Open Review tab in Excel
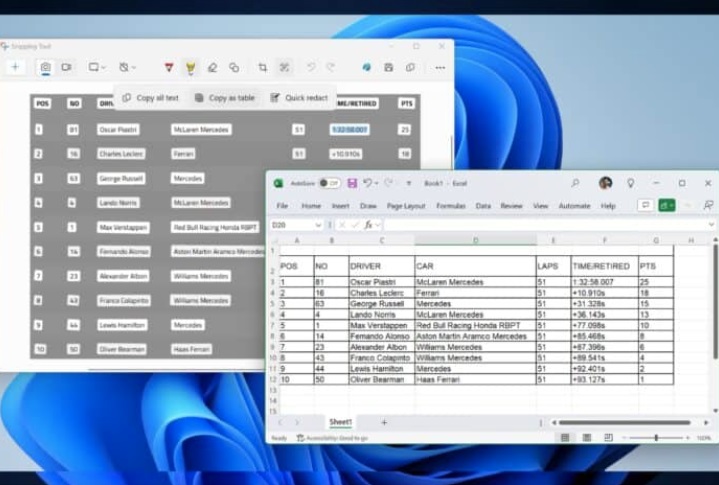719x485 pixels. [x=511, y=206]
